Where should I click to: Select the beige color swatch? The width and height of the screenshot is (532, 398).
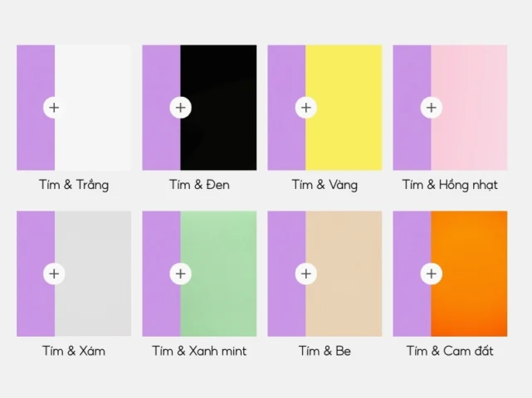click(x=344, y=274)
